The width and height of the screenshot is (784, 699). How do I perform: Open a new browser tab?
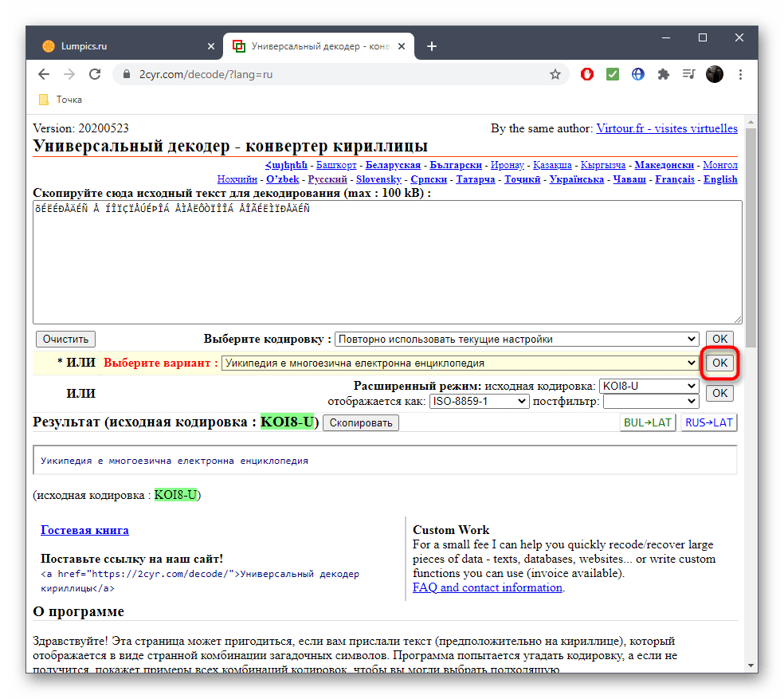[432, 46]
